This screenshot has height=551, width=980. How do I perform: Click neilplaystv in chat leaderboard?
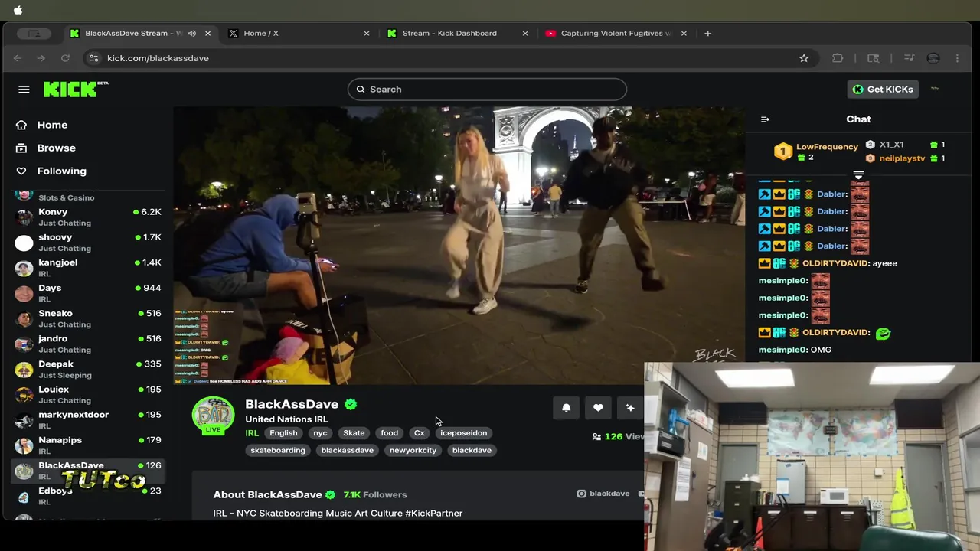(902, 159)
